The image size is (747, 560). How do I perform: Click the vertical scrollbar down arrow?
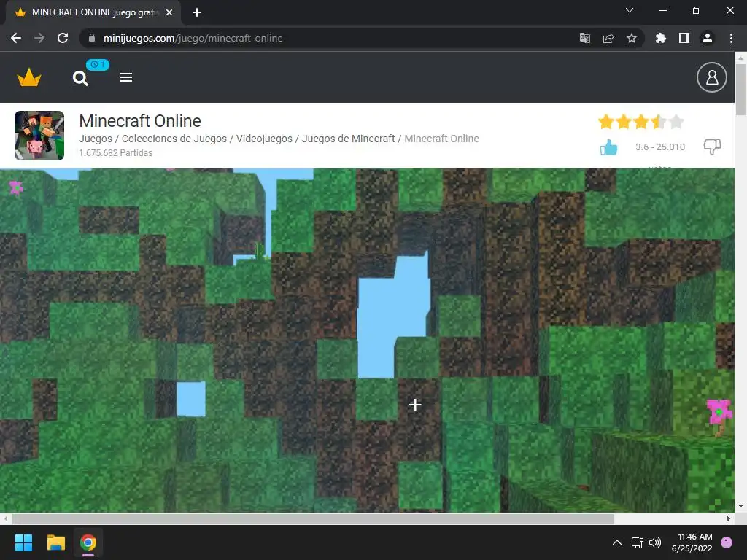740,506
